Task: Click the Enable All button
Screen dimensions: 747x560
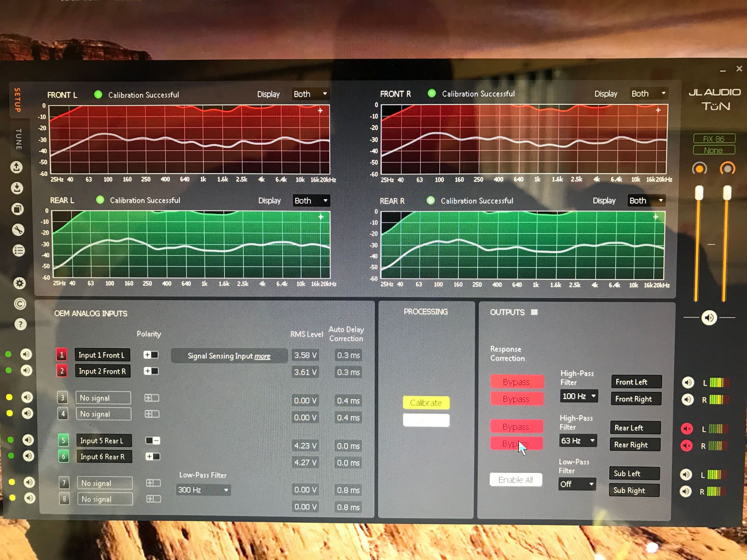Action: (515, 480)
